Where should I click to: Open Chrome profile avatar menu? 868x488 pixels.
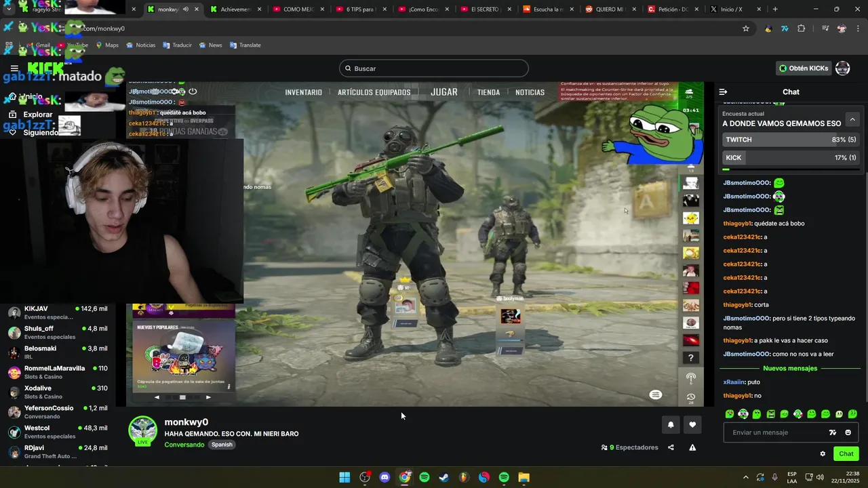842,28
